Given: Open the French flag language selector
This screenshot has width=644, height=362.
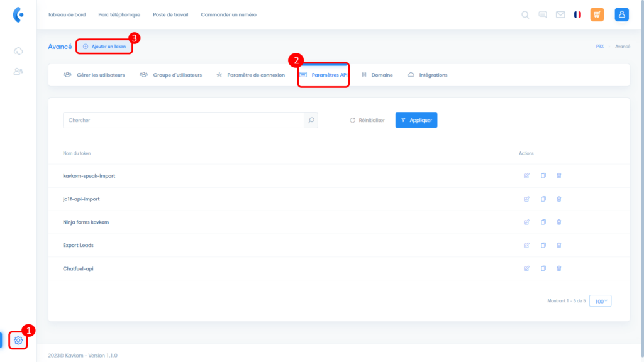Looking at the screenshot, I should pyautogui.click(x=577, y=14).
